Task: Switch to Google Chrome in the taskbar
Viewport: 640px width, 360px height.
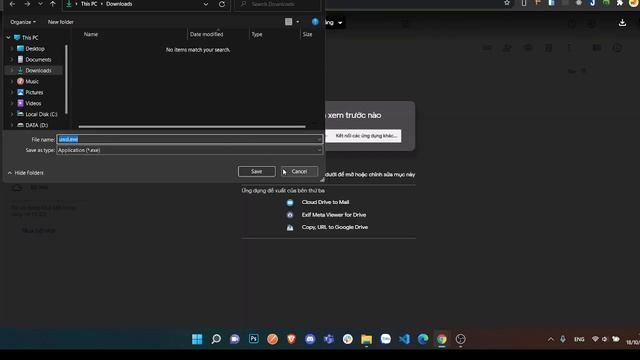Action: pos(442,339)
